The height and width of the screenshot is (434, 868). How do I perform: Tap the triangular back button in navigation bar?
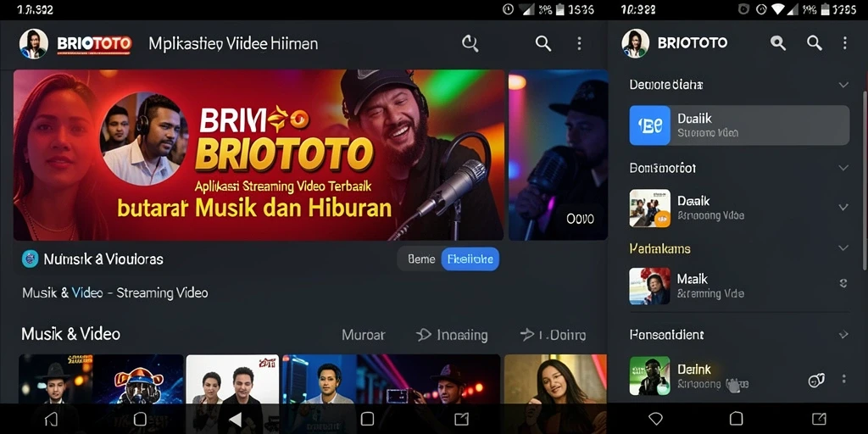click(236, 419)
